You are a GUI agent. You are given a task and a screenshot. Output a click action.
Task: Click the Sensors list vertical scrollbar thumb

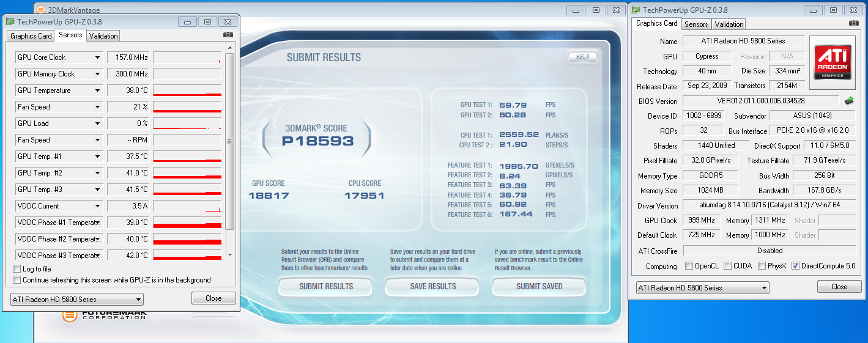pyautogui.click(x=230, y=142)
